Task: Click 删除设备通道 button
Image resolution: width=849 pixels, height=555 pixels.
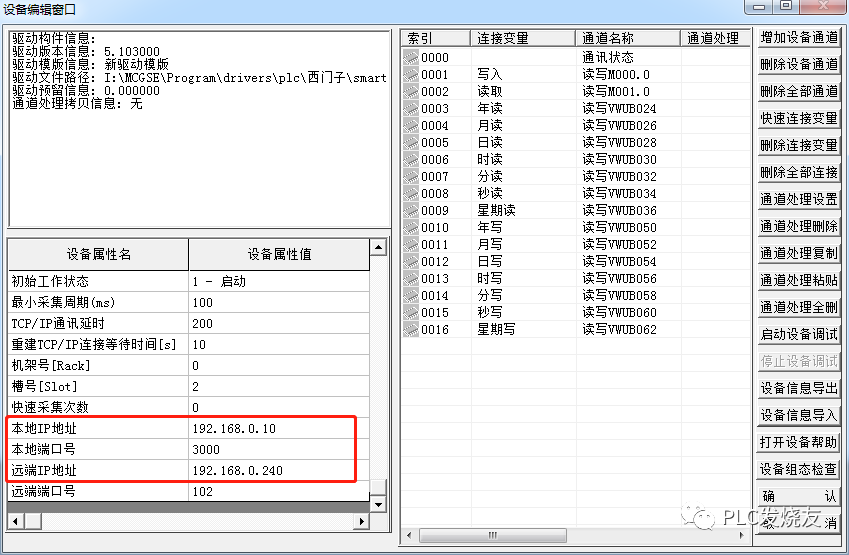Action: pos(799,64)
